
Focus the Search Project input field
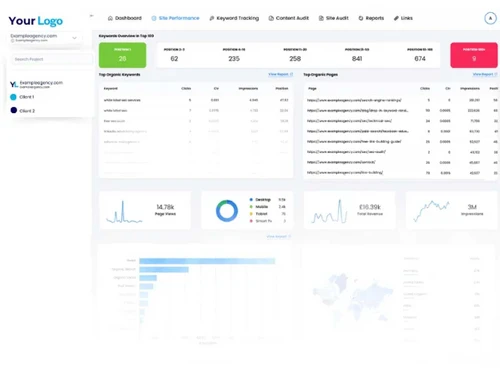52,59
